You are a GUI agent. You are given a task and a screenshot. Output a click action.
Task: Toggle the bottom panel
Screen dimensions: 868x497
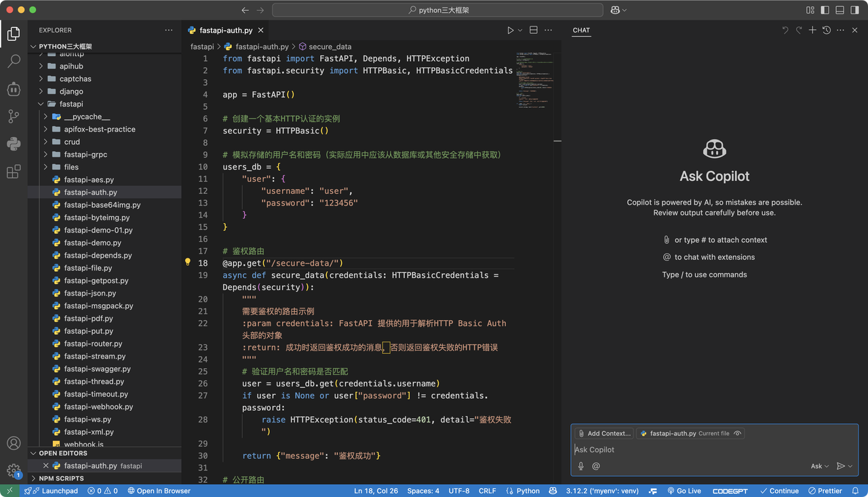tap(840, 10)
